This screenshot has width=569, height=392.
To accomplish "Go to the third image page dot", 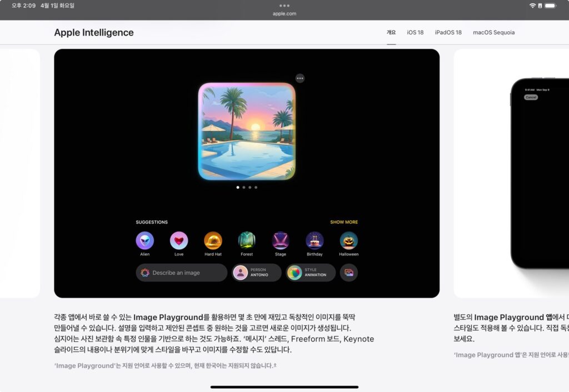I will (249, 188).
